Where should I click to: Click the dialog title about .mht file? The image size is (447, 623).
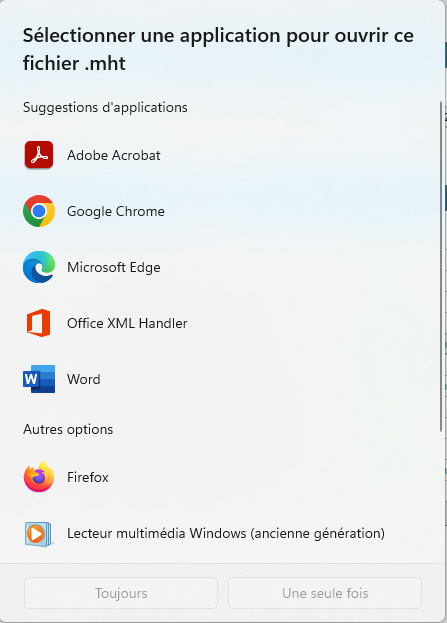[x=218, y=49]
